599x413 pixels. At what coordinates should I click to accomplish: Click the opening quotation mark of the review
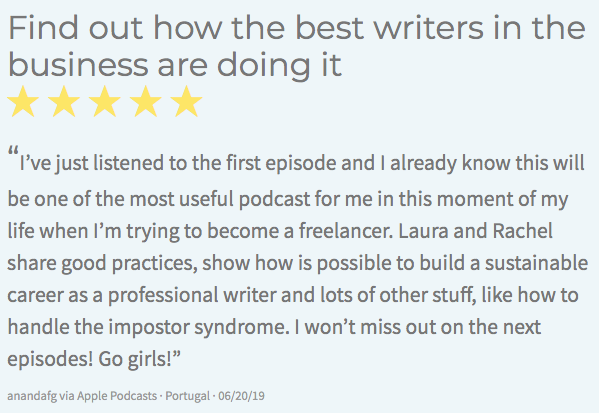coord(13,151)
